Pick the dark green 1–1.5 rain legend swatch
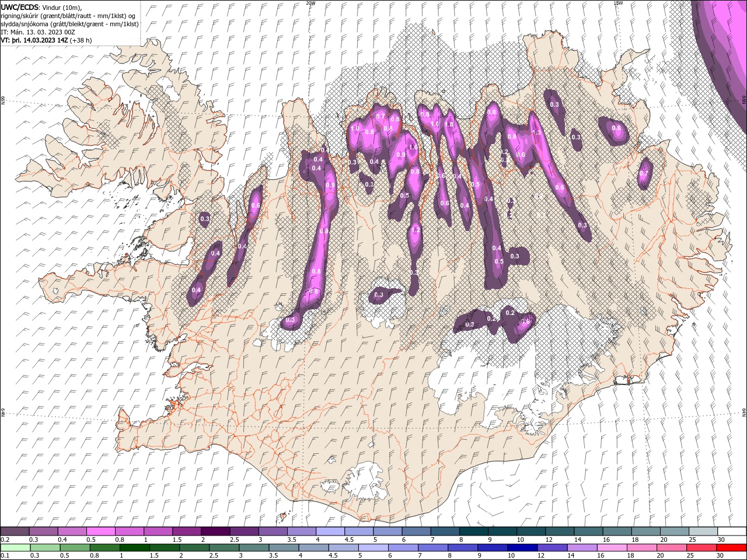This screenshot has height=560, width=747. coord(135,547)
